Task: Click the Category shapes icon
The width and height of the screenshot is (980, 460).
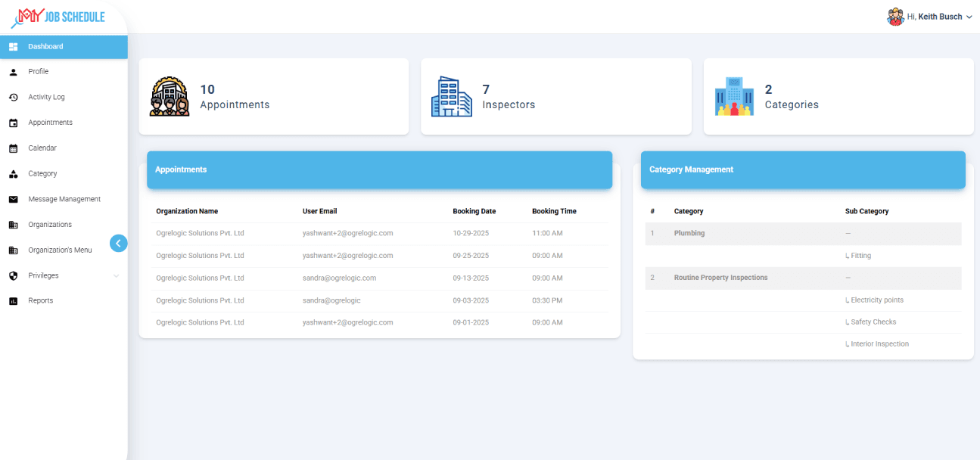Action: [13, 174]
